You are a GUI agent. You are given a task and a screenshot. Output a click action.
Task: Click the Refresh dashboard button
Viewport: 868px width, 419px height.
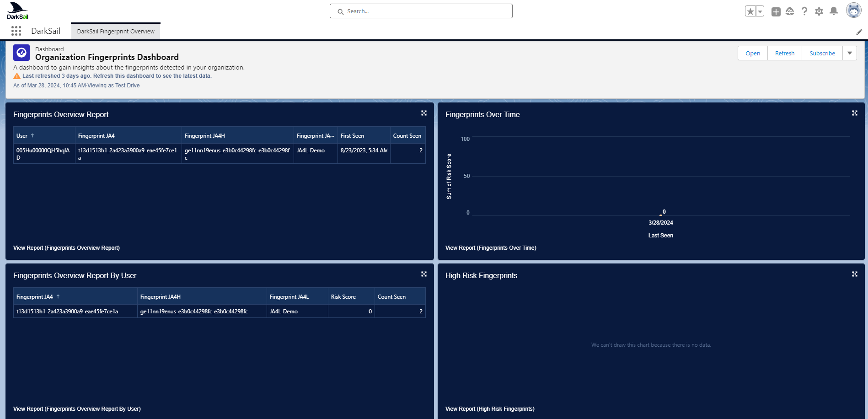click(x=784, y=53)
